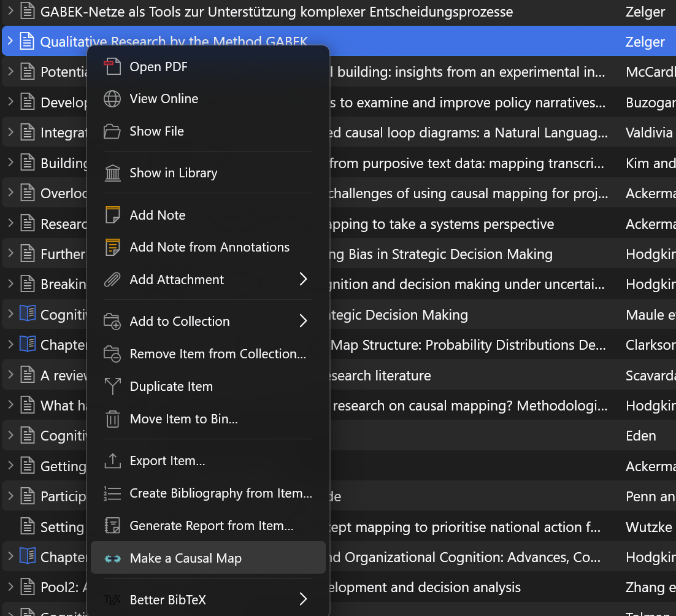
Task: Expand the Qualitative Research by GABEK row
Action: 10,41
